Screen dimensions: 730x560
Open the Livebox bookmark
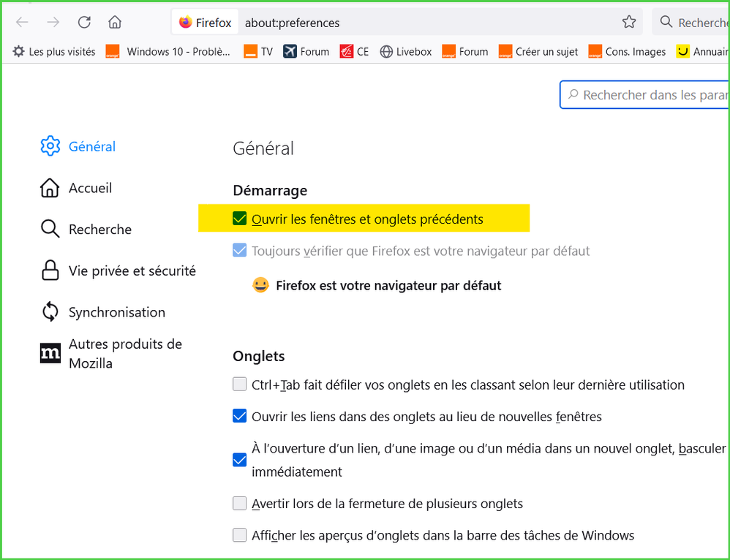click(406, 51)
